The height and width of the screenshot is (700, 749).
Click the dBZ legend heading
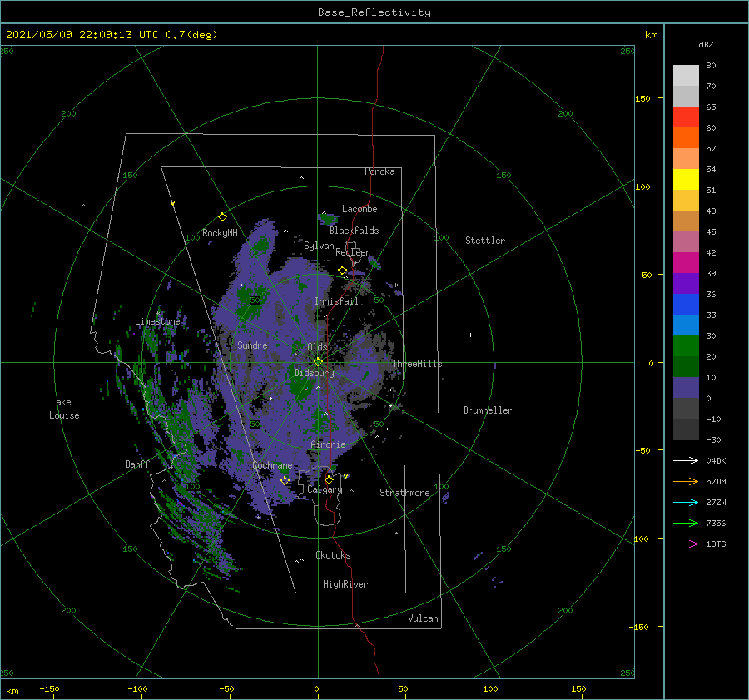coord(706,44)
